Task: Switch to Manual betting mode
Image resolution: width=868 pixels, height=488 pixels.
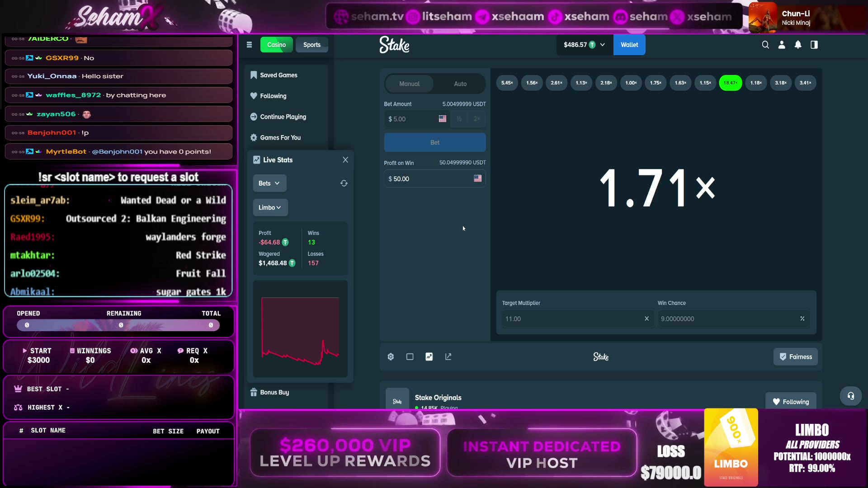Action: click(409, 84)
